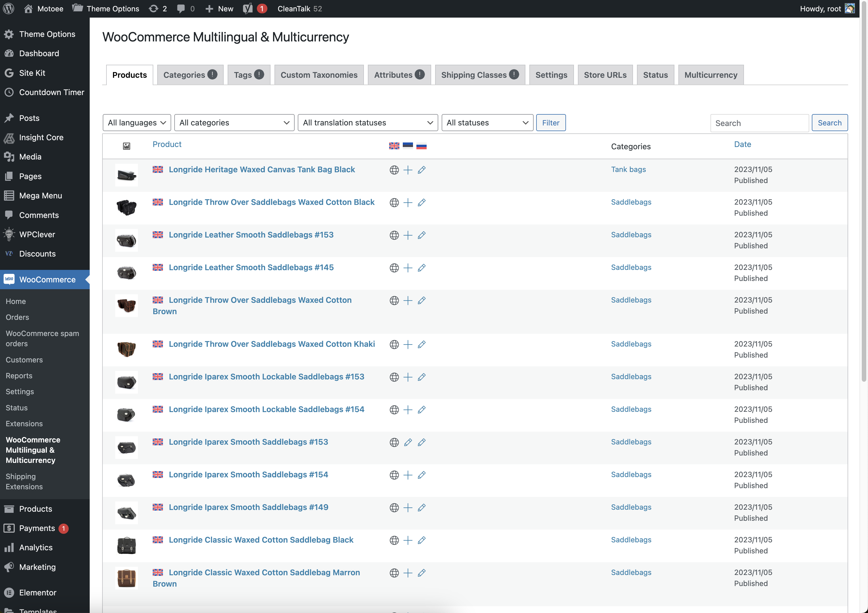The image size is (868, 613).
Task: Open the Store URLs tab
Action: [605, 75]
